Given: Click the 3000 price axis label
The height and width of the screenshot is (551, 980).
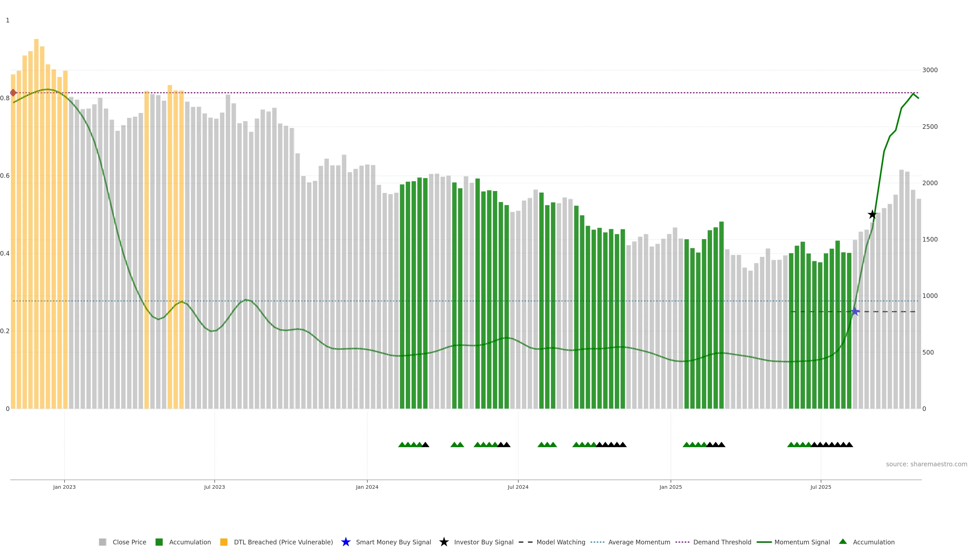Looking at the screenshot, I should coord(930,70).
